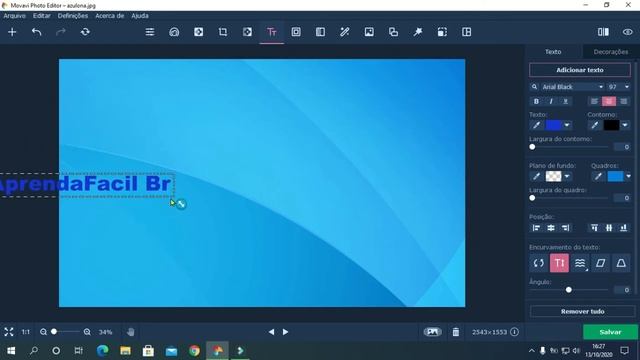
Task: Expand the Quadros color dropdown arrow
Action: pyautogui.click(x=628, y=176)
